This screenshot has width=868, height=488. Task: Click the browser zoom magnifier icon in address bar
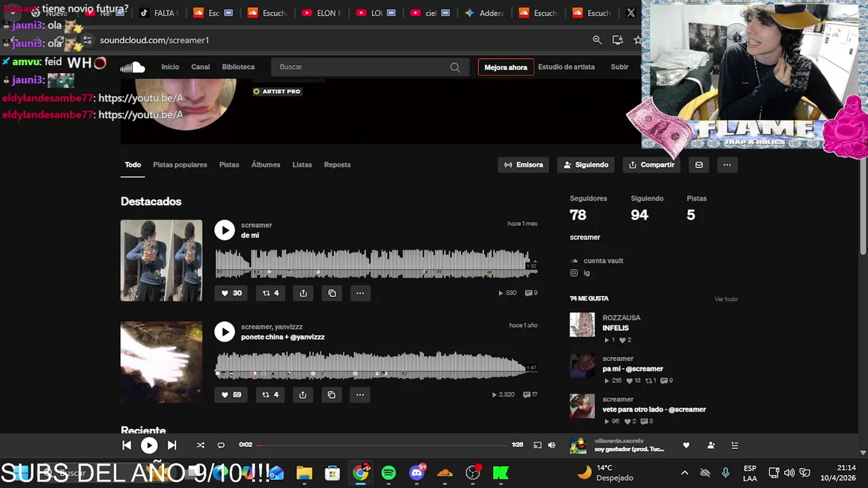pyautogui.click(x=597, y=40)
